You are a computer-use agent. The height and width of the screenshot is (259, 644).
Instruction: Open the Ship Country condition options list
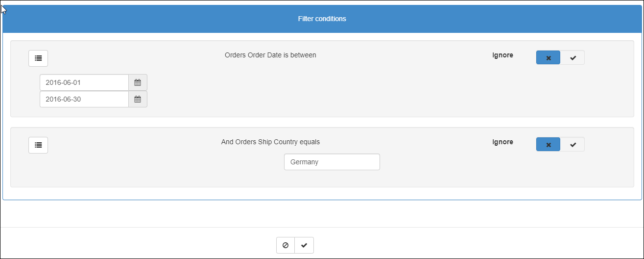[x=38, y=145]
